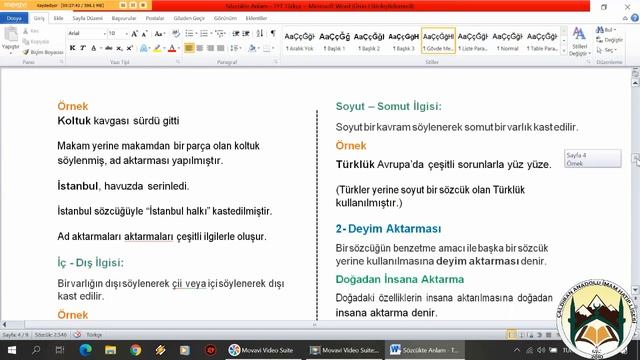Select align left paragraph alignment

click(x=189, y=48)
